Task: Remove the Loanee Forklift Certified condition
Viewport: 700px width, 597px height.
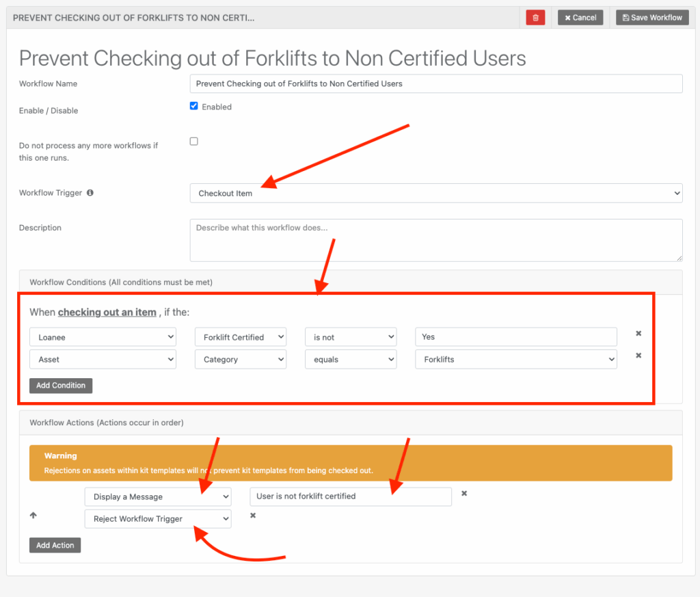Action: pyautogui.click(x=638, y=334)
